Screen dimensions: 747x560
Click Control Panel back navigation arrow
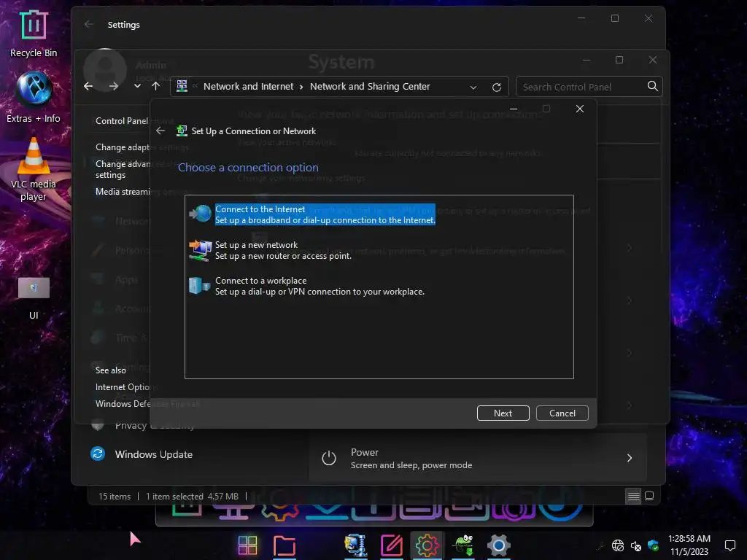(88, 86)
